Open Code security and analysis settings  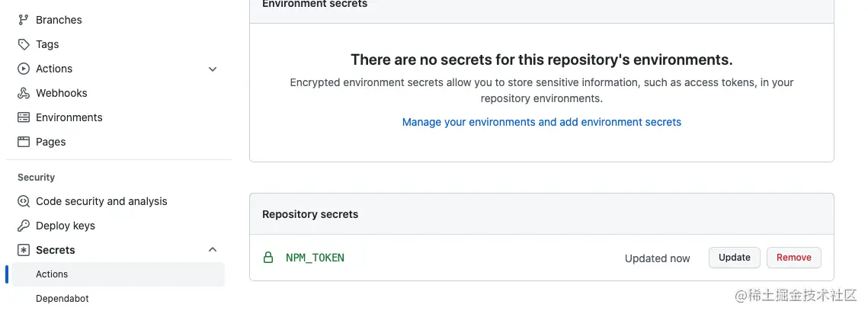pyautogui.click(x=101, y=201)
